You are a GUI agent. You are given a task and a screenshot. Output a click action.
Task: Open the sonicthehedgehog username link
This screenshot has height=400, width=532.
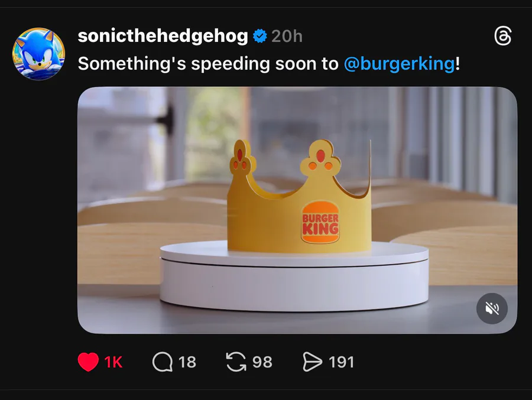coord(163,36)
